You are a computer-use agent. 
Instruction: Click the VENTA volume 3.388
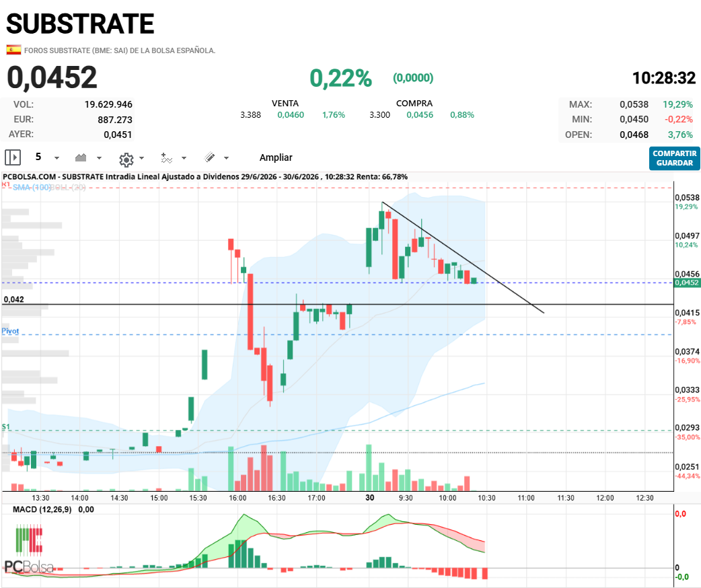[x=250, y=115]
